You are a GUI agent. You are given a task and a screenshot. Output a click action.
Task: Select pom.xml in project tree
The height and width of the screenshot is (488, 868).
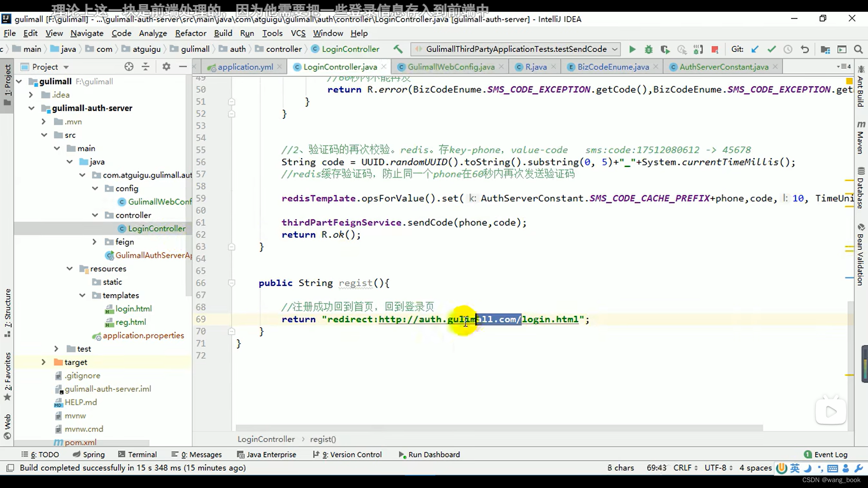tap(80, 442)
